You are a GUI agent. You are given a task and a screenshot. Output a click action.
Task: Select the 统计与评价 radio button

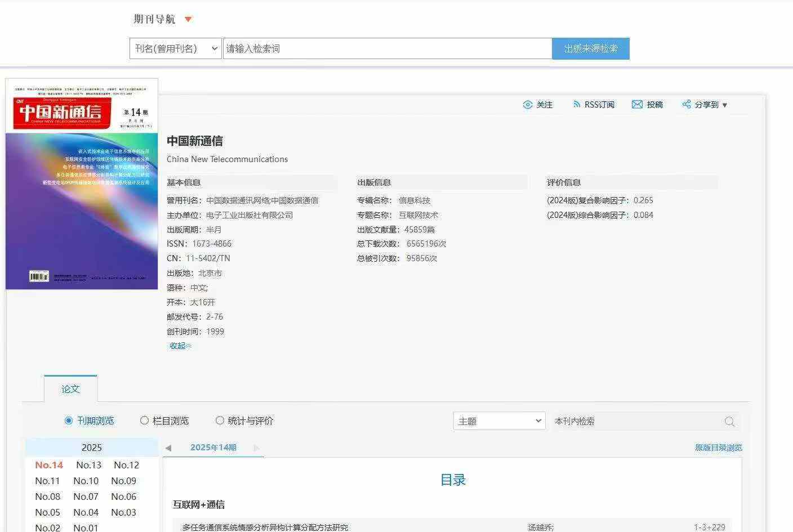(220, 421)
